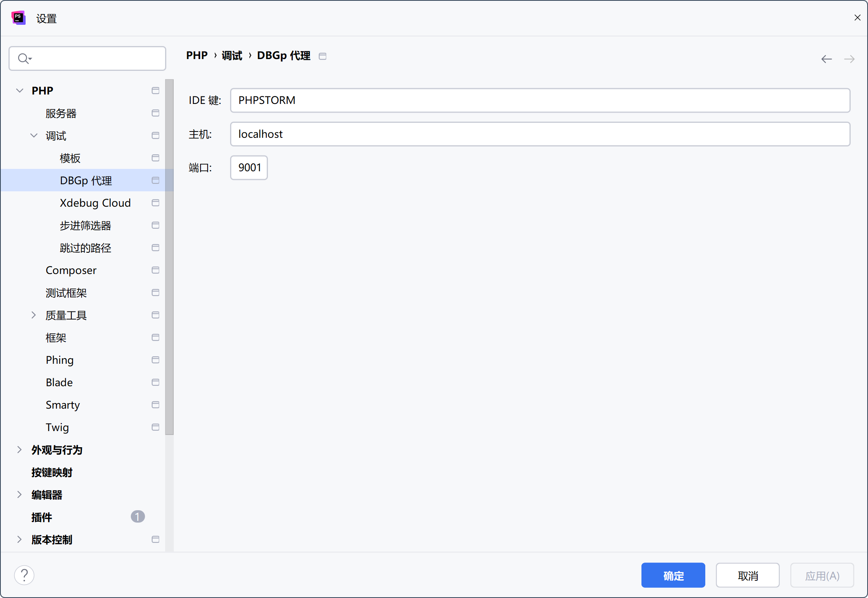This screenshot has height=598, width=868.
Task: Click project icon next to Xdebug Cloud
Action: click(155, 203)
